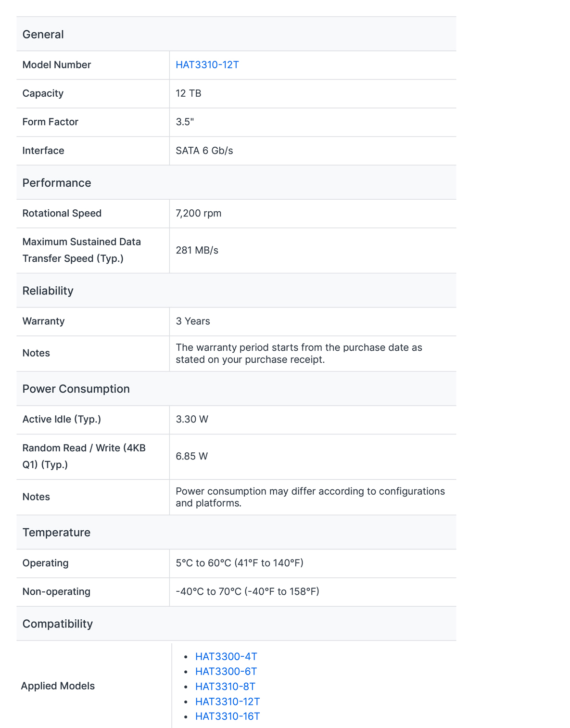The height and width of the screenshot is (728, 570).
Task: Open the HAT3310-12T model number link
Action: 207,65
